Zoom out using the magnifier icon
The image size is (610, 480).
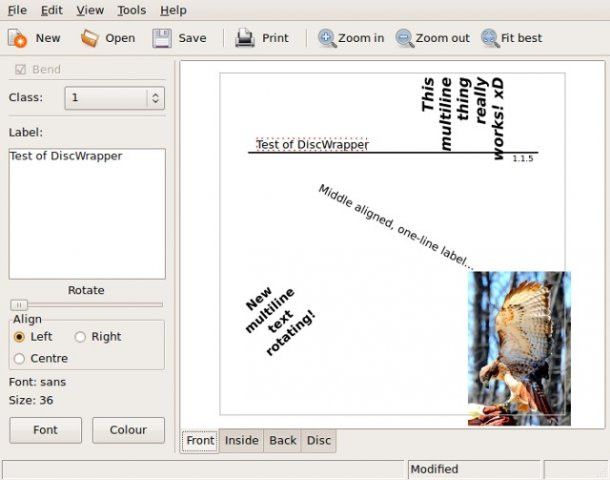405,38
